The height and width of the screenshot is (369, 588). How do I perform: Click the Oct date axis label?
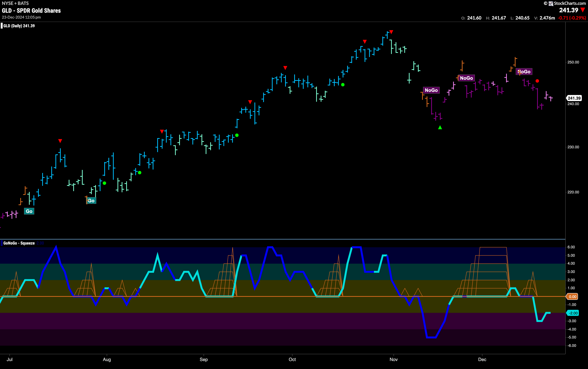[292, 360]
